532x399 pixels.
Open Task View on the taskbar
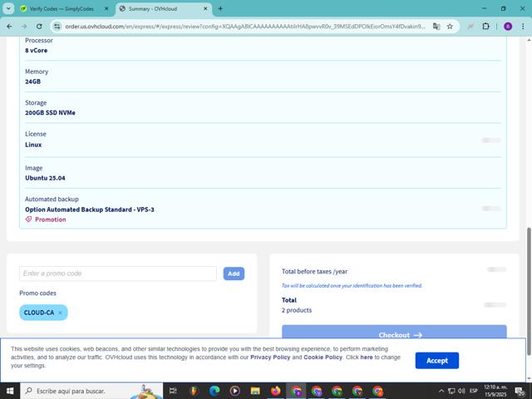click(173, 391)
